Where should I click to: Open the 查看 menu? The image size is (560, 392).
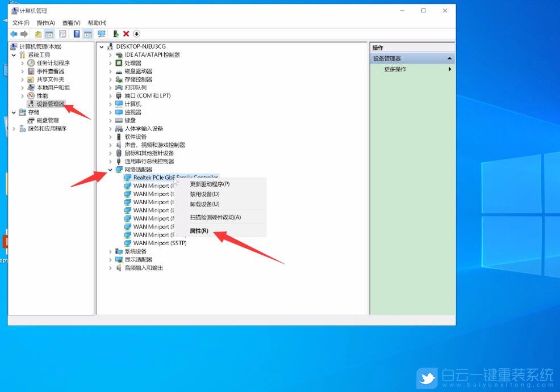coord(70,22)
